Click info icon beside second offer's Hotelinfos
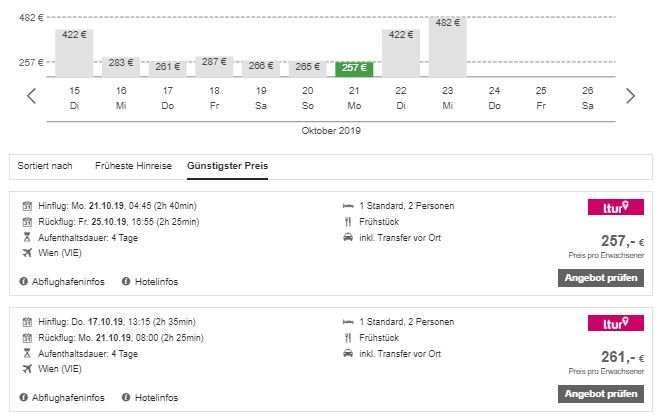 (126, 397)
